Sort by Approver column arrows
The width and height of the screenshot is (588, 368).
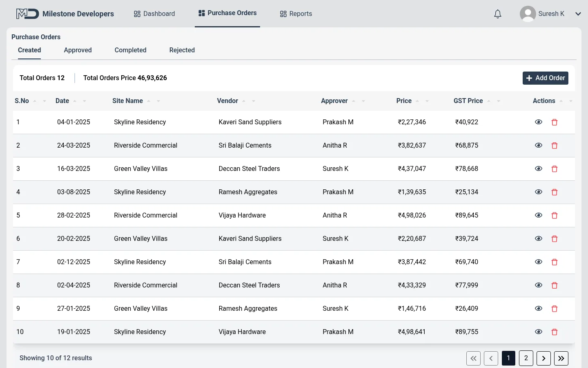358,101
